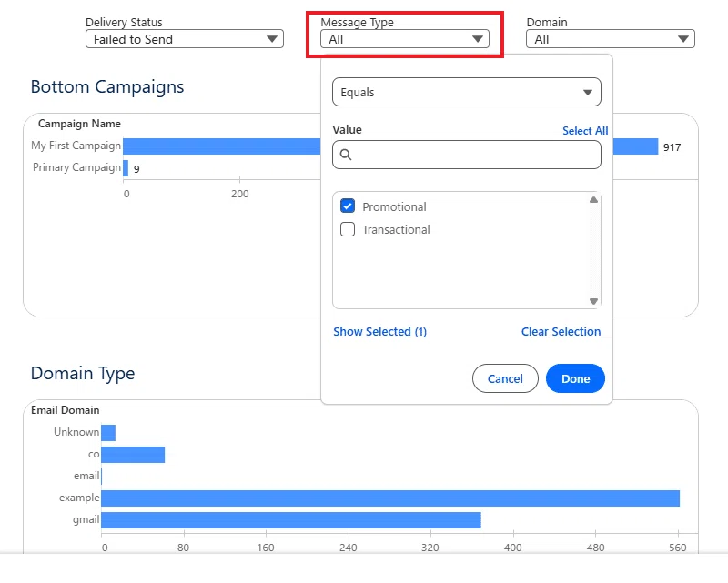This screenshot has height=583, width=728.
Task: Open the Domain filter dropdown
Action: [610, 39]
